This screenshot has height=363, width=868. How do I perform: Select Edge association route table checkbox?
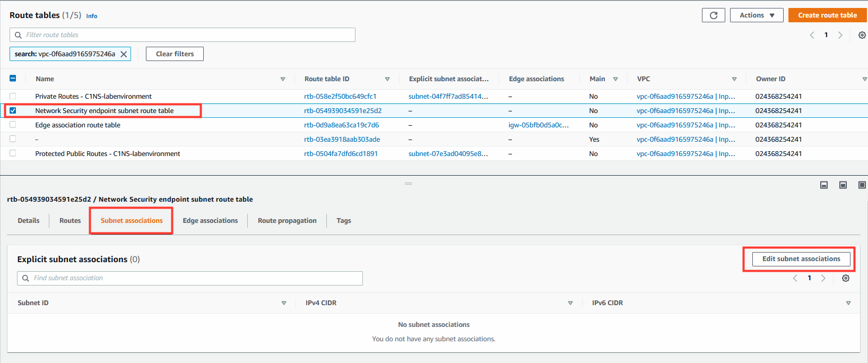pyautogui.click(x=13, y=125)
